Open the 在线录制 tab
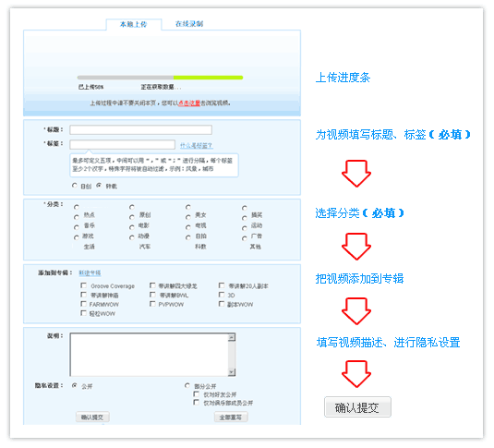Viewport: 494px width, 448px height. (x=189, y=24)
